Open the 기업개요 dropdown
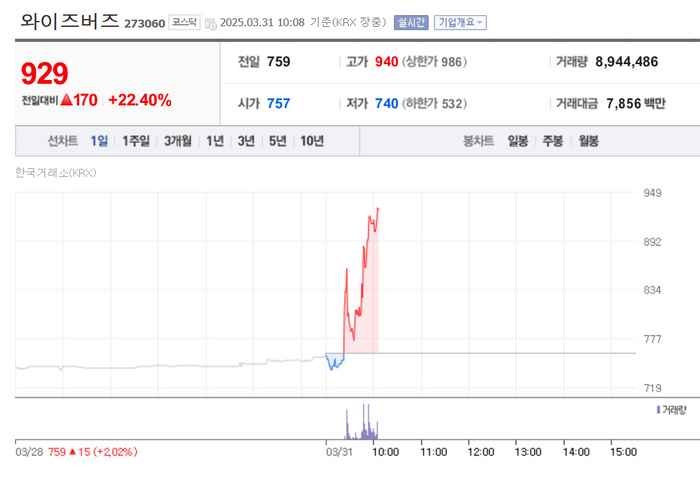This screenshot has width=700, height=480. click(460, 22)
